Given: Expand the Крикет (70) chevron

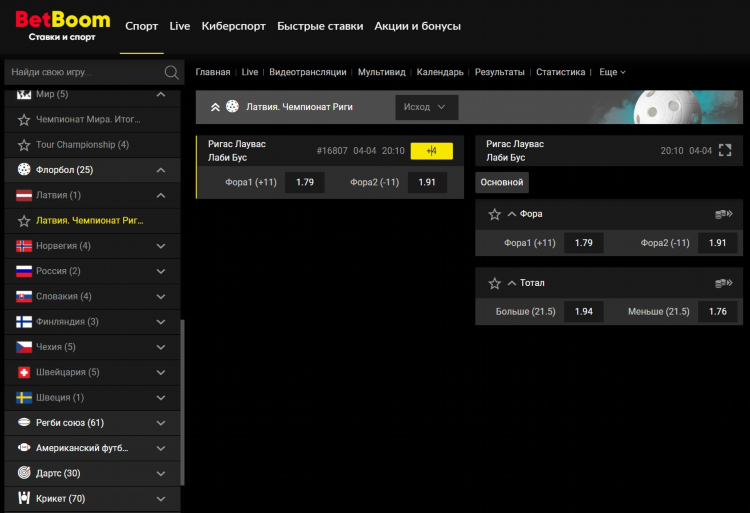Looking at the screenshot, I should [161, 499].
